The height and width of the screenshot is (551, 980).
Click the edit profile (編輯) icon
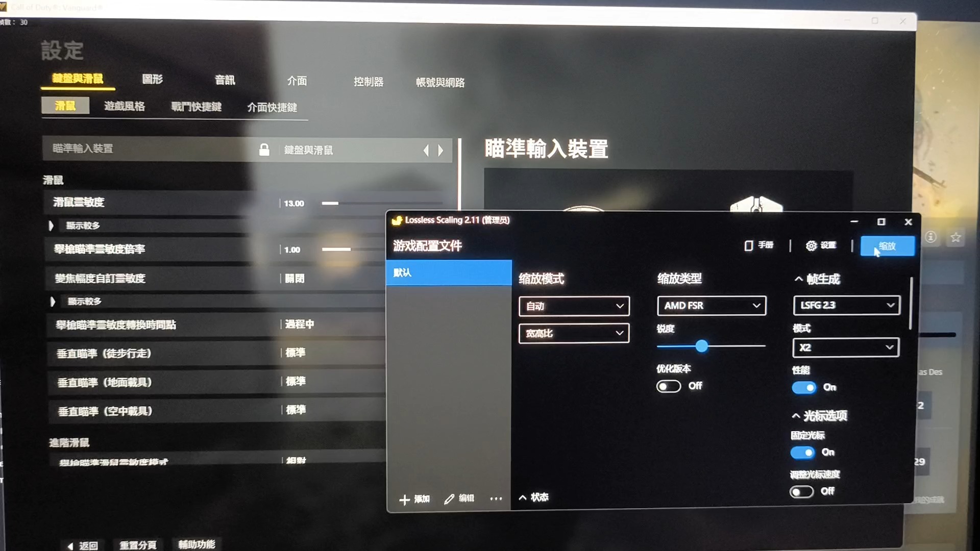(461, 498)
